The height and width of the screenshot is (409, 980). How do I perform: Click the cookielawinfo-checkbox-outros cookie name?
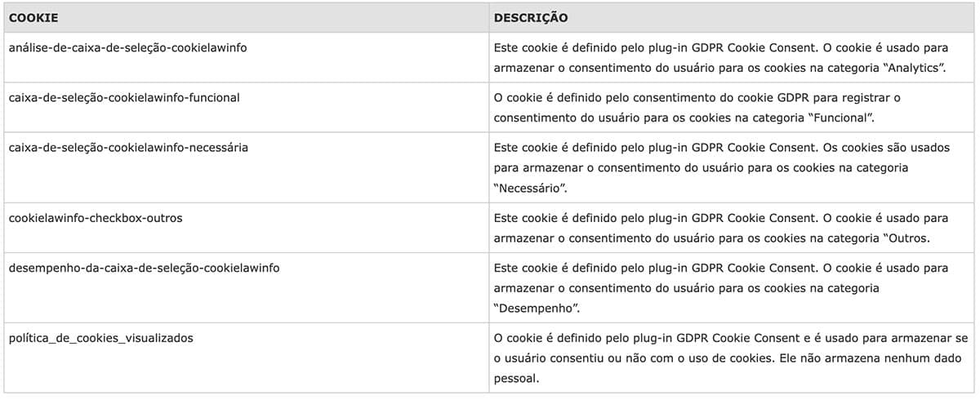[96, 219]
